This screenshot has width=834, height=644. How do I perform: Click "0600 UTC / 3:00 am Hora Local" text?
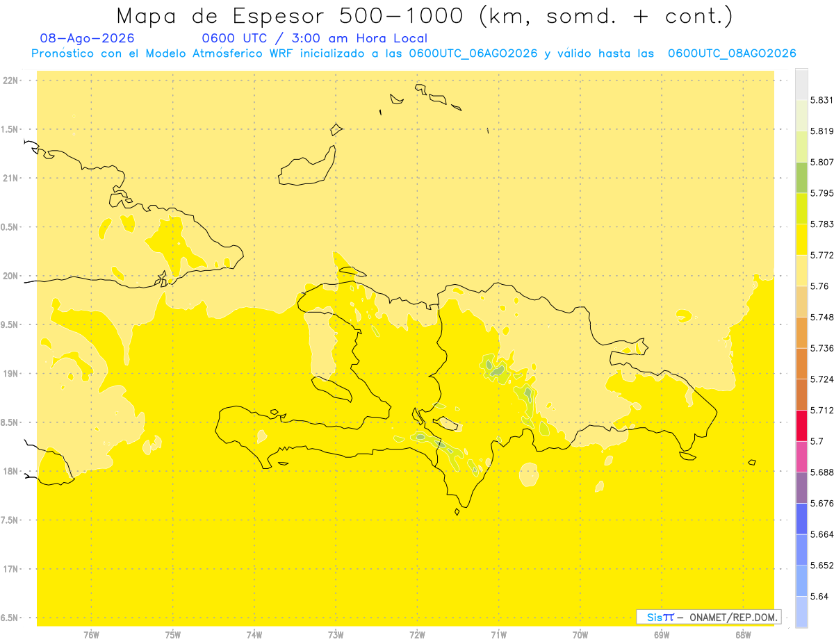pyautogui.click(x=315, y=38)
